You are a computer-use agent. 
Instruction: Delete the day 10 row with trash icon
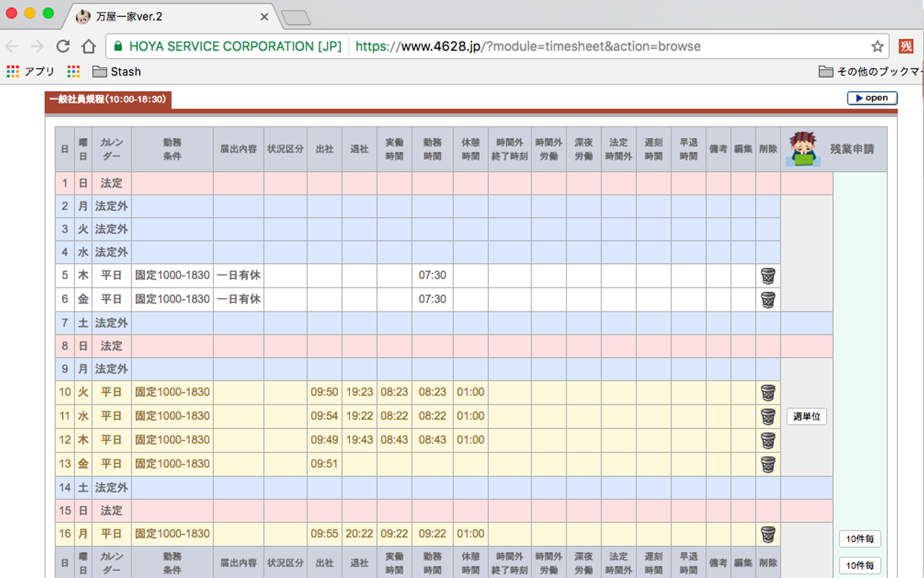[x=768, y=393]
